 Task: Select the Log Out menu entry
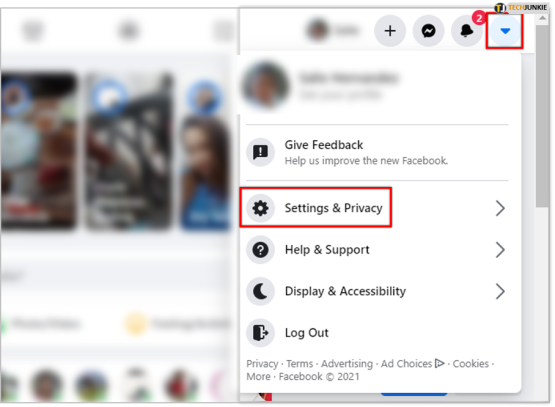377,333
